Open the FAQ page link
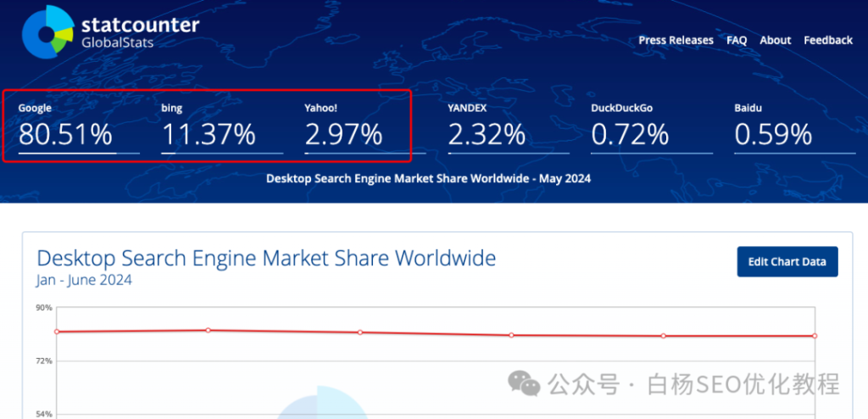Image resolution: width=868 pixels, height=419 pixels. tap(737, 41)
